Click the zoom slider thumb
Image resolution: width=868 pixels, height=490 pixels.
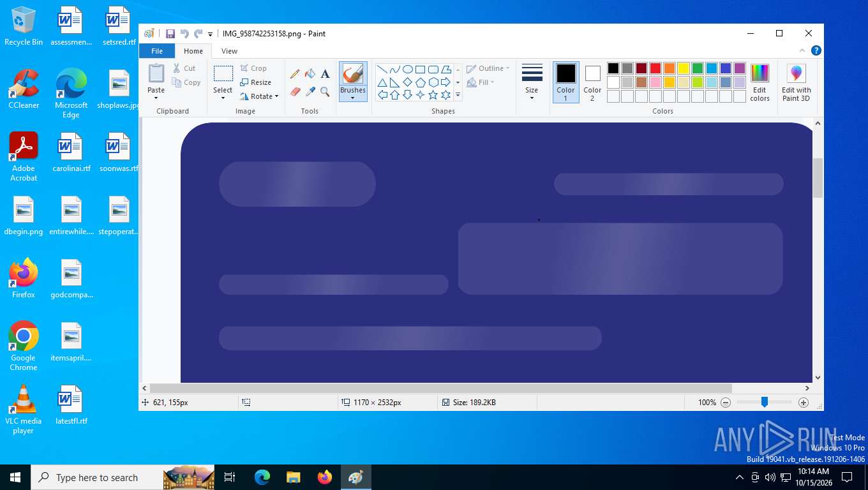764,402
